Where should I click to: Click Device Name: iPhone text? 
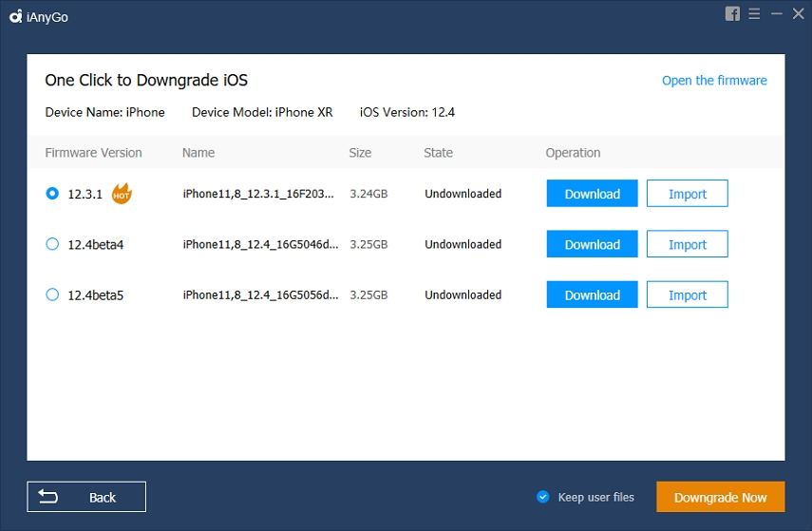[x=104, y=112]
